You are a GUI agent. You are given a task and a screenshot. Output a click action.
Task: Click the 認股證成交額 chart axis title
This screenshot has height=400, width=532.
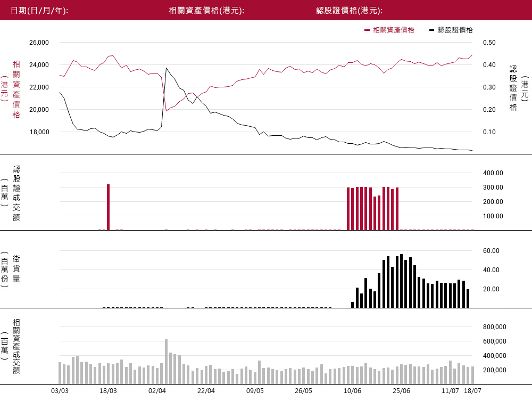(x=16, y=193)
